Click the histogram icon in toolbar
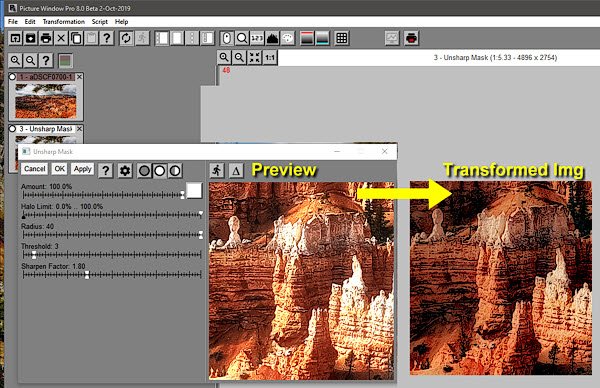Image resolution: width=600 pixels, height=388 pixels. click(272, 38)
